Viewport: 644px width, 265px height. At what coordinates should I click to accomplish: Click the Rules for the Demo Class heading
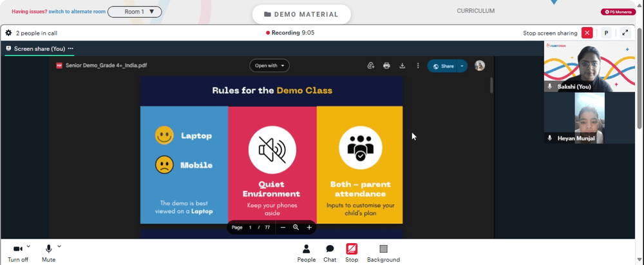tap(272, 90)
